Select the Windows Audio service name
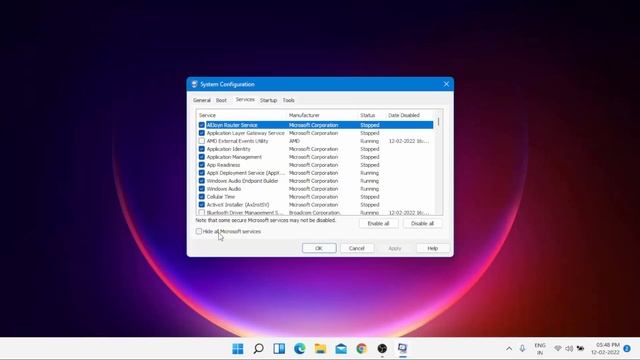Viewport: 640px width, 360px height. (x=224, y=189)
